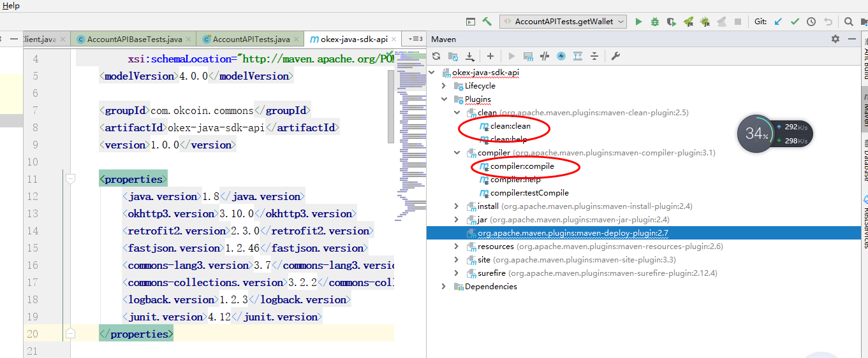Image resolution: width=868 pixels, height=358 pixels.
Task: Add Maven projects plus icon
Action: (x=490, y=56)
